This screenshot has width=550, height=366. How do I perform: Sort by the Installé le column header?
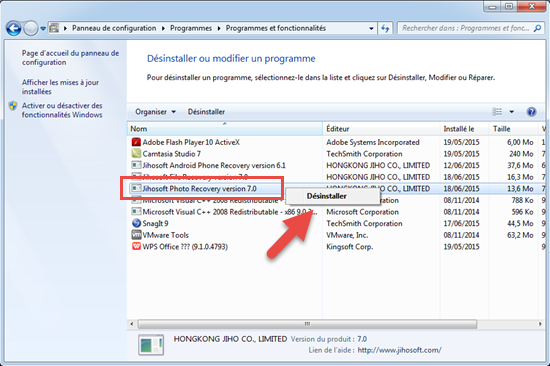coord(464,129)
